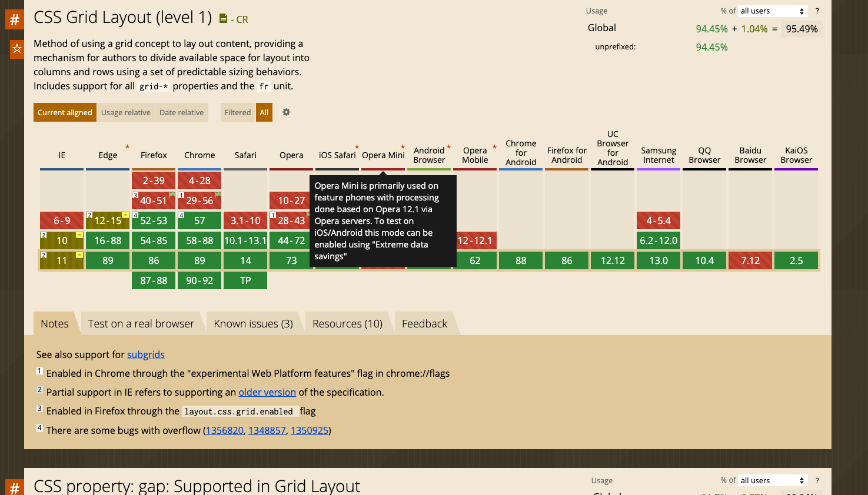868x495 pixels.
Task: Select Firefox 2-39 unsupported cell
Action: (154, 180)
